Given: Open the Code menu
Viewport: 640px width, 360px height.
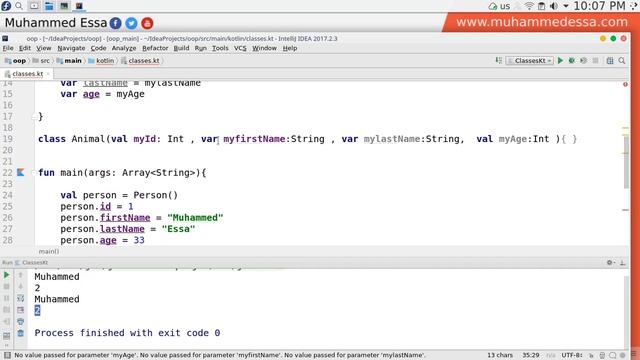Looking at the screenshot, I should (98, 48).
